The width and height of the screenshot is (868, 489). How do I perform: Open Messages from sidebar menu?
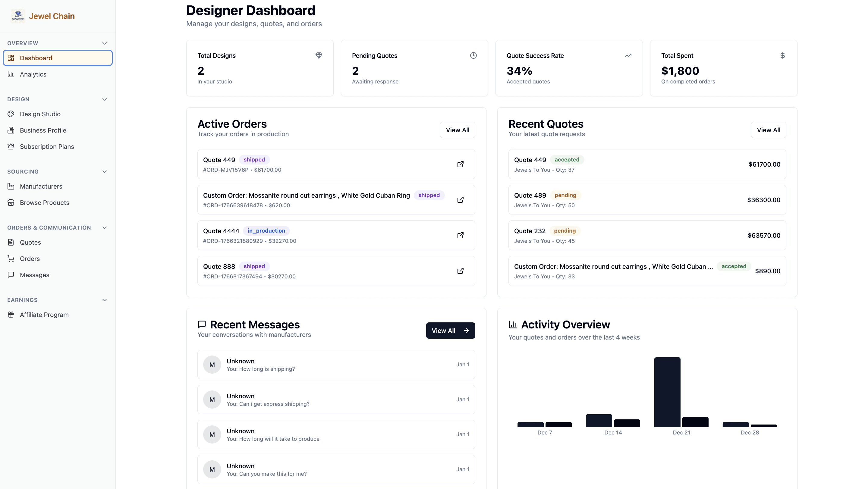point(34,275)
